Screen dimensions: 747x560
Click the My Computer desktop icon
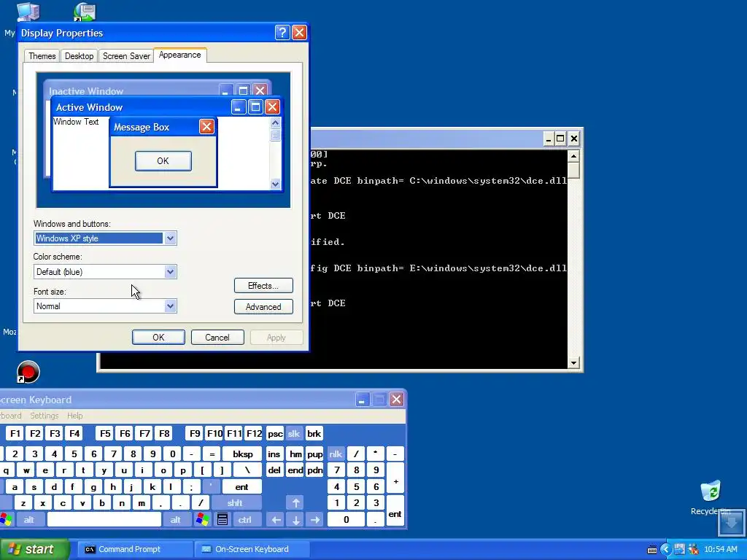click(x=27, y=12)
